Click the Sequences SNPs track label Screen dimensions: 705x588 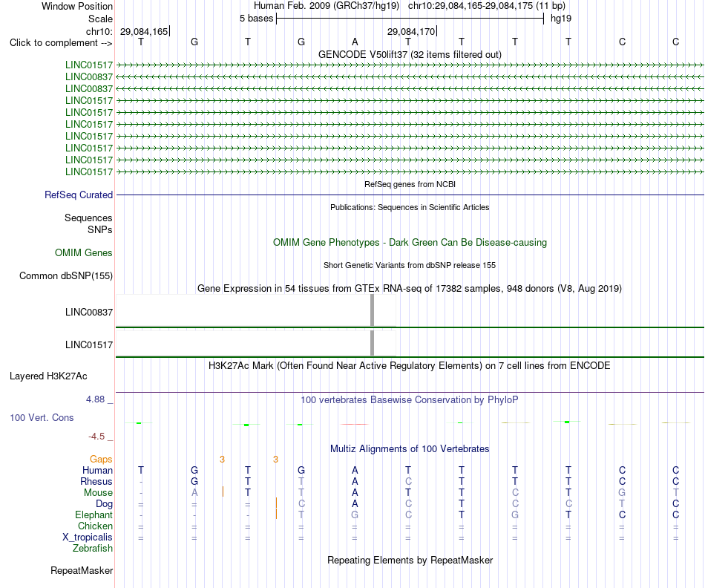[88, 223]
